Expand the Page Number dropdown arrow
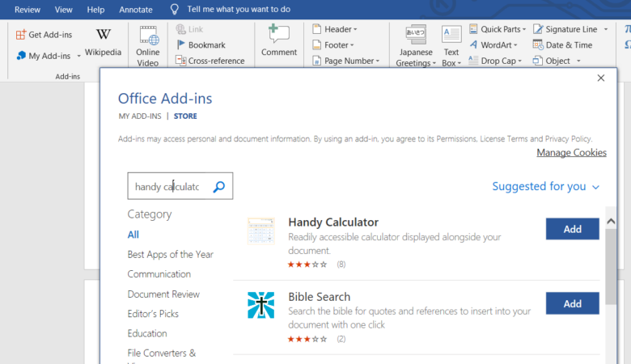The width and height of the screenshot is (631, 364). tap(378, 61)
